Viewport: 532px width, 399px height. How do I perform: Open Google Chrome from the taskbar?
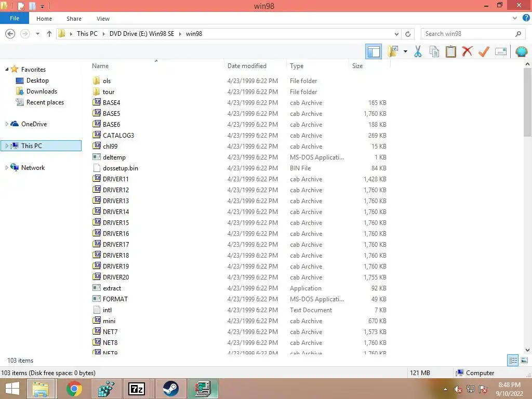74,389
